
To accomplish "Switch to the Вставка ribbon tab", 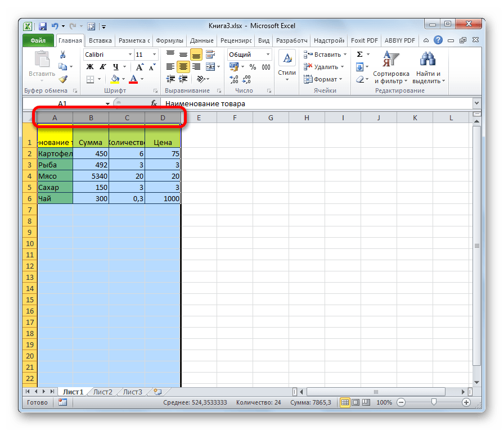I will [100, 40].
